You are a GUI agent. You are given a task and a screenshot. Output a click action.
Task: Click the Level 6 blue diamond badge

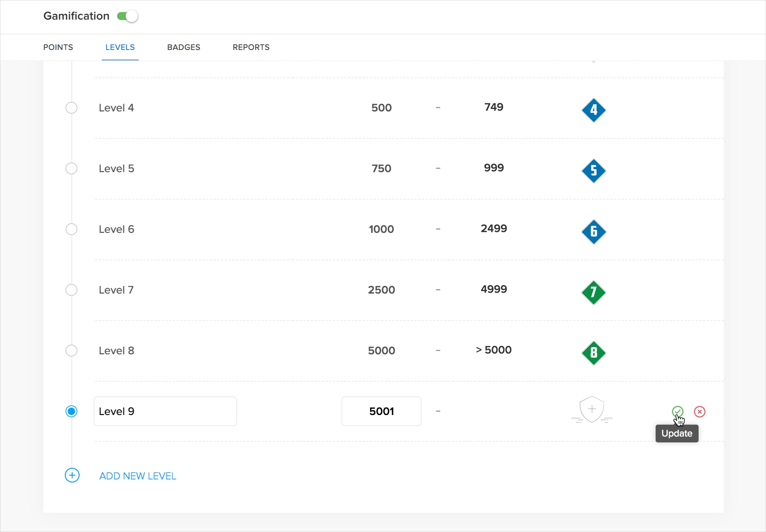[x=593, y=231]
